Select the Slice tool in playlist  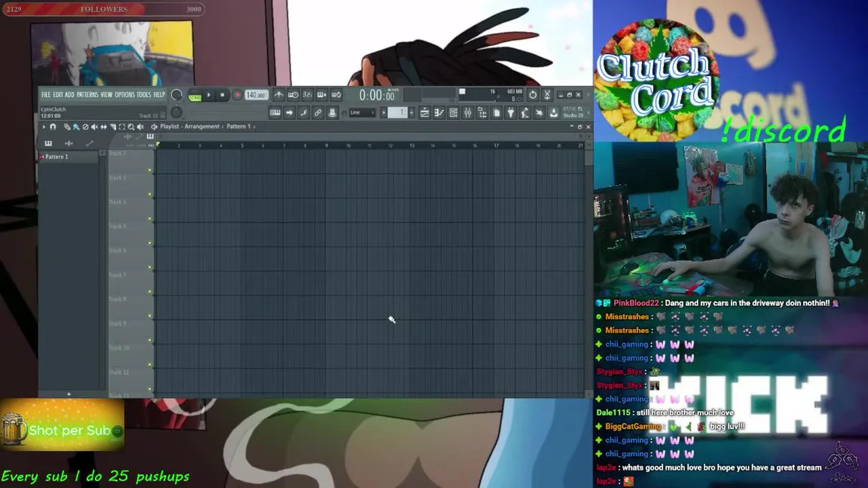(113, 127)
